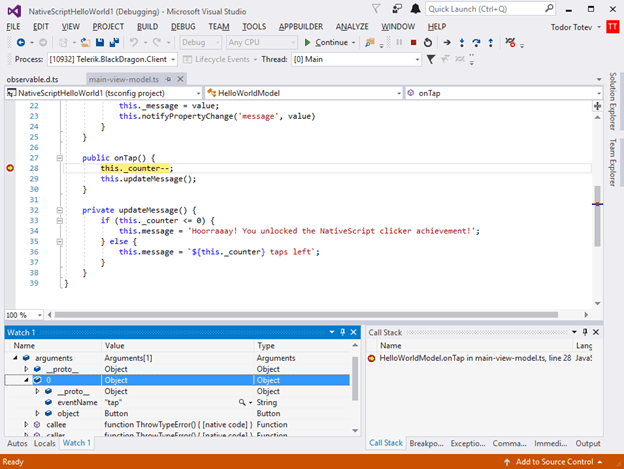Open the FILE menu
Screen dimensions: 624x469
(13, 27)
